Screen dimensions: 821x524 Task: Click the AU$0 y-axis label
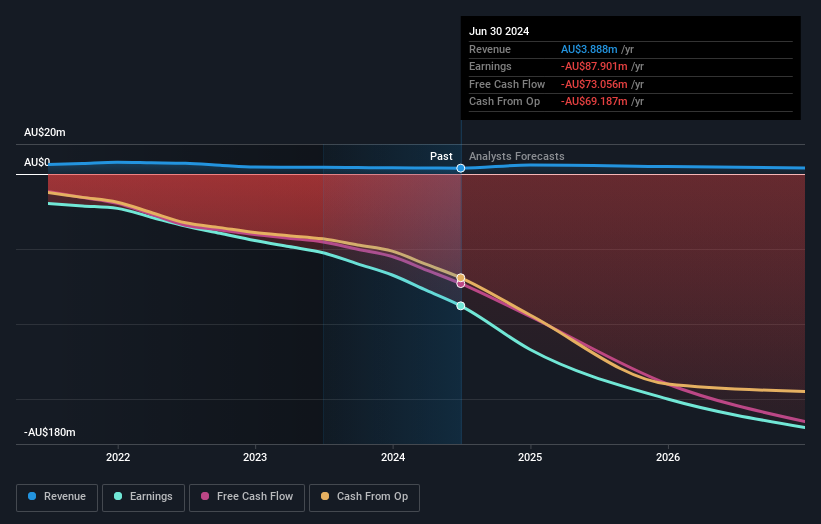pyautogui.click(x=37, y=162)
